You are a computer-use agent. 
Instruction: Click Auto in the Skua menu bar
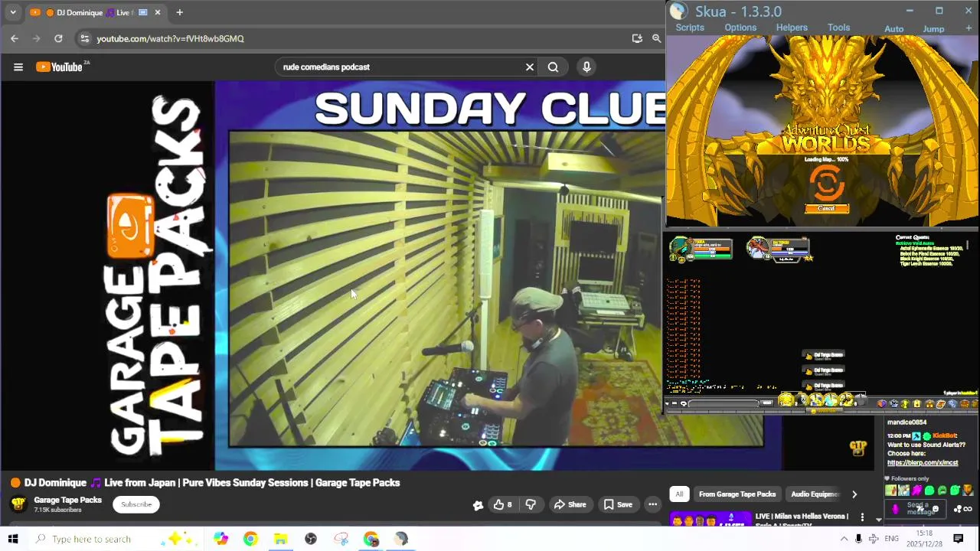[894, 29]
